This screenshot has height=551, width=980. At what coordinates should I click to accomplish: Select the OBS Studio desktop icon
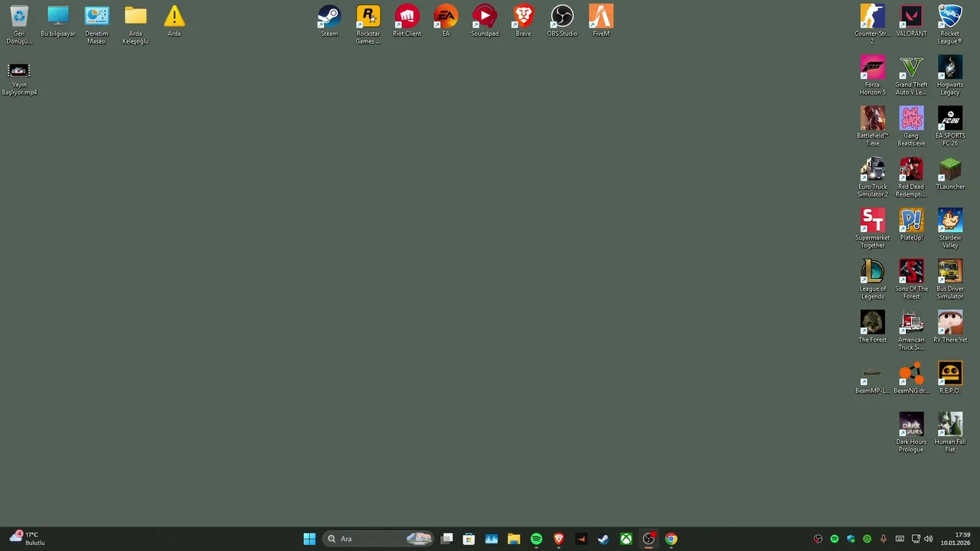(562, 21)
